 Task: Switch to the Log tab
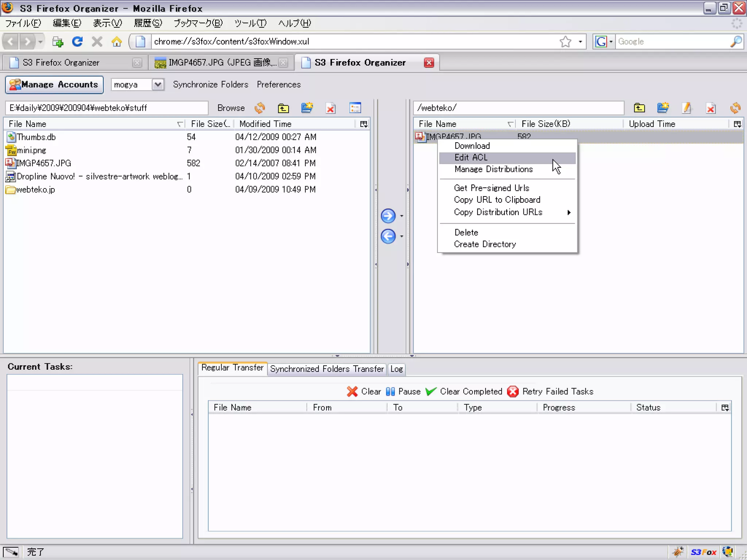pos(396,369)
